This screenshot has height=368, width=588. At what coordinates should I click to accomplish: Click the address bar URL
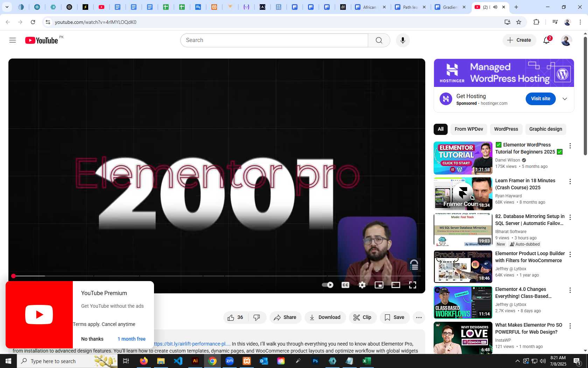[x=96, y=22]
